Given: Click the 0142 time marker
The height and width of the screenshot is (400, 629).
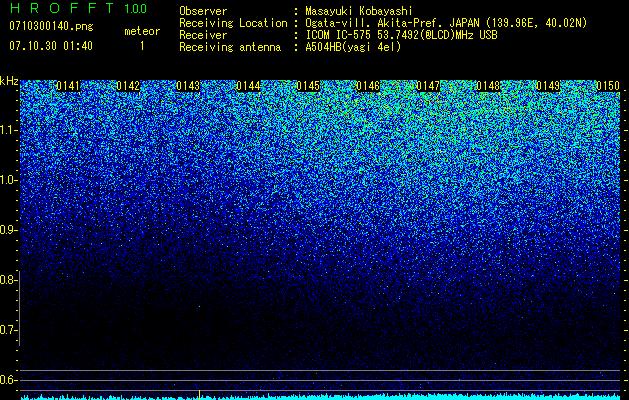Looking at the screenshot, I should coord(128,86).
